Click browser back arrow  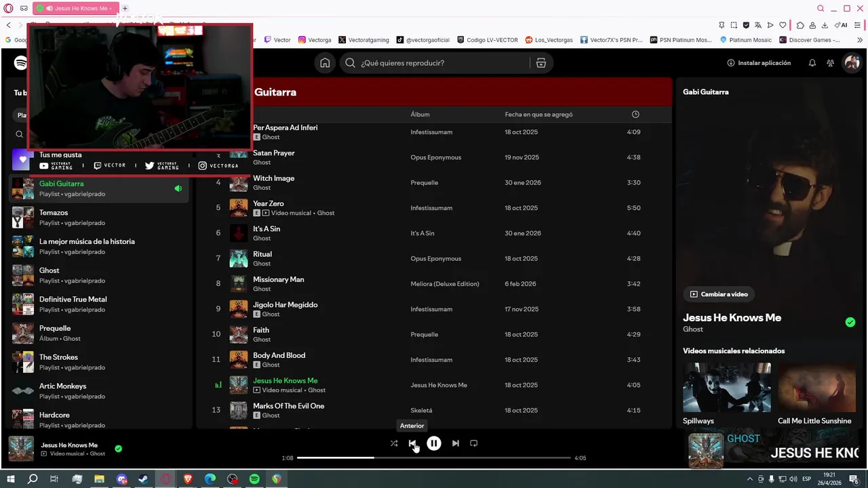(9, 25)
